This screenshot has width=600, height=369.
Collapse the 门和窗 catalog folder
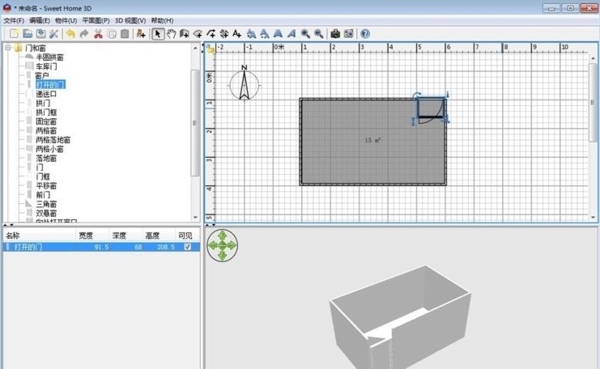[8, 48]
